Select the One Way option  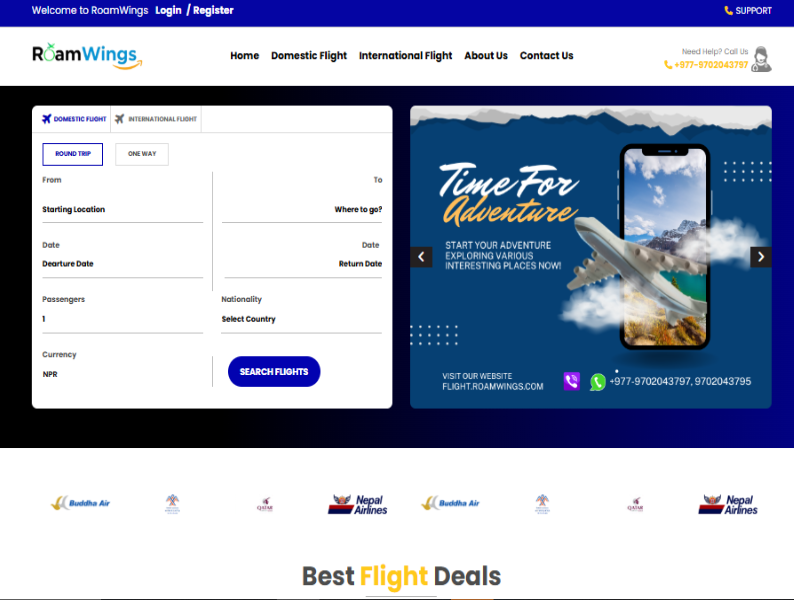pos(142,154)
